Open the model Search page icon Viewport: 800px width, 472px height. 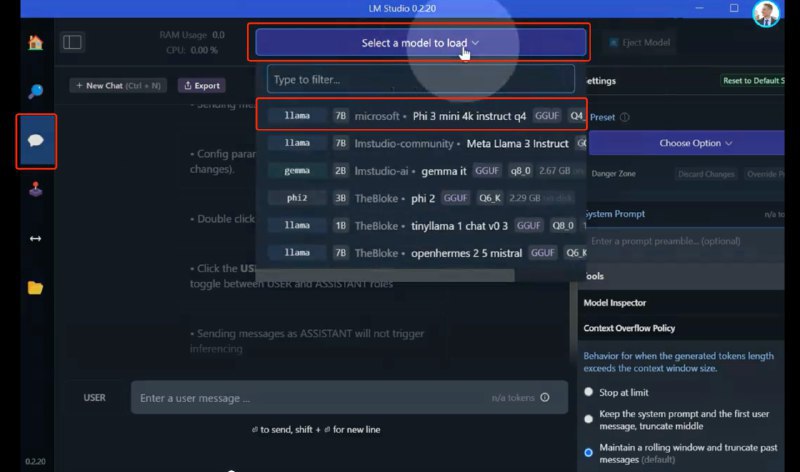36,92
